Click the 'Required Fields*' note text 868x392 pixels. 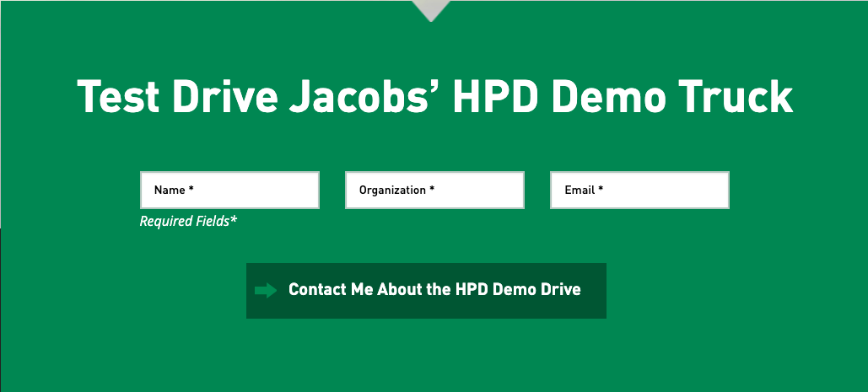[x=188, y=222]
